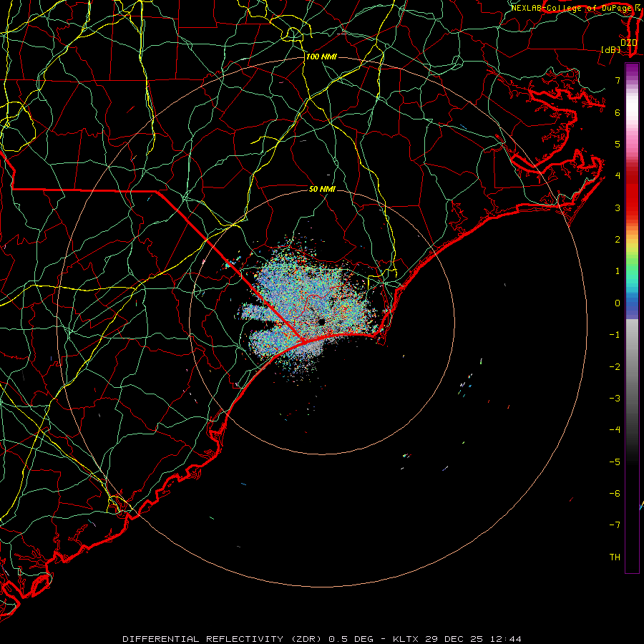Click the '50 NMI' range ring label
The height and width of the screenshot is (644, 644).
click(x=322, y=189)
